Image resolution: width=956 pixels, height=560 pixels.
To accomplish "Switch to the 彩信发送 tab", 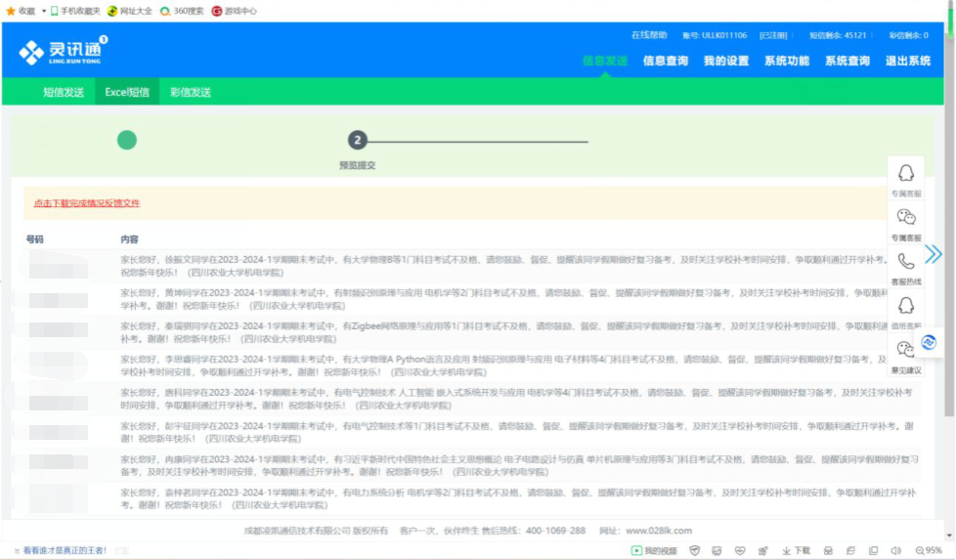I will point(190,92).
